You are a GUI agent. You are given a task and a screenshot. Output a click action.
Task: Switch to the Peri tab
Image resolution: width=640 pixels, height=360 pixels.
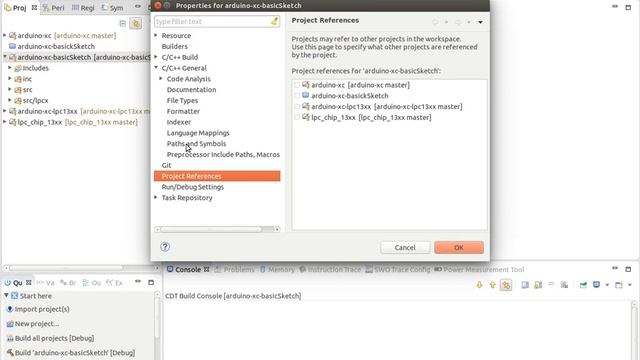(x=53, y=8)
